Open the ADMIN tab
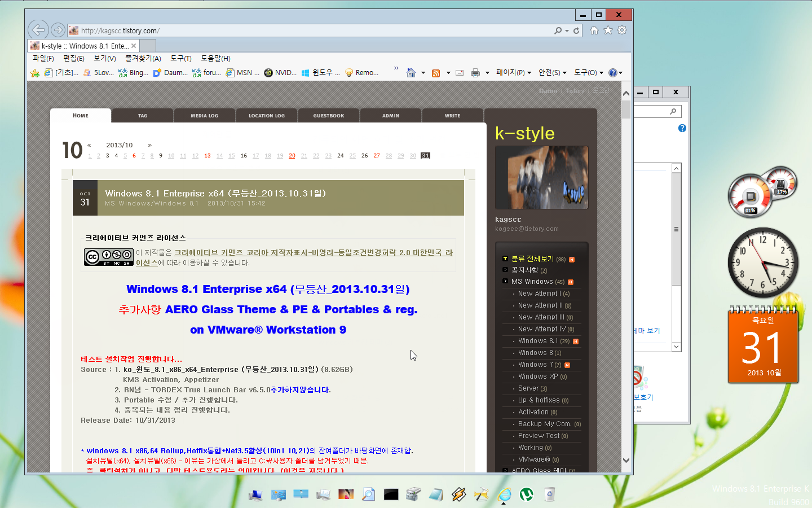The width and height of the screenshot is (812, 508). [391, 116]
